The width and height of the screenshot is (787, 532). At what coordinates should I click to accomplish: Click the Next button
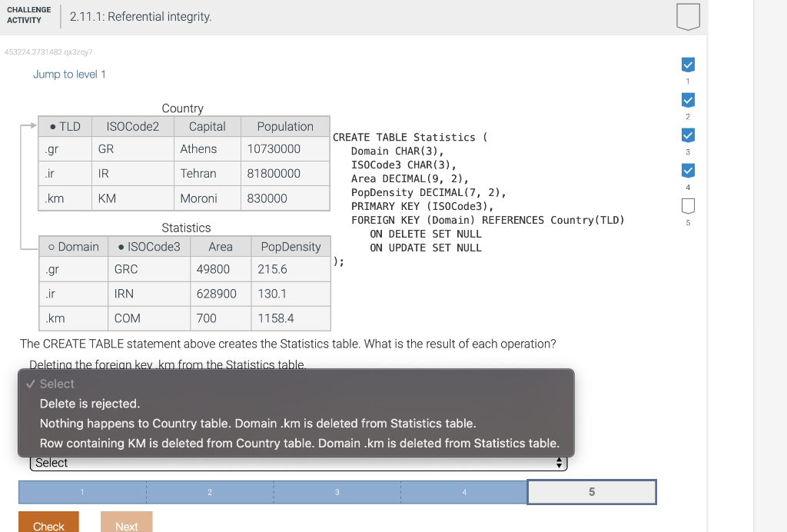click(127, 522)
